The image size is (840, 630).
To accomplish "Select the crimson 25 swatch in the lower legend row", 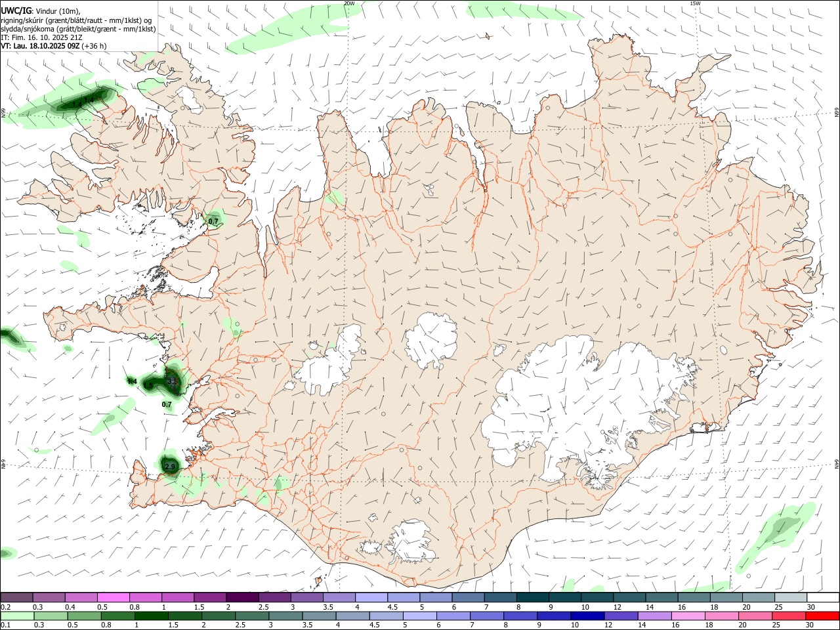I will pos(789,616).
